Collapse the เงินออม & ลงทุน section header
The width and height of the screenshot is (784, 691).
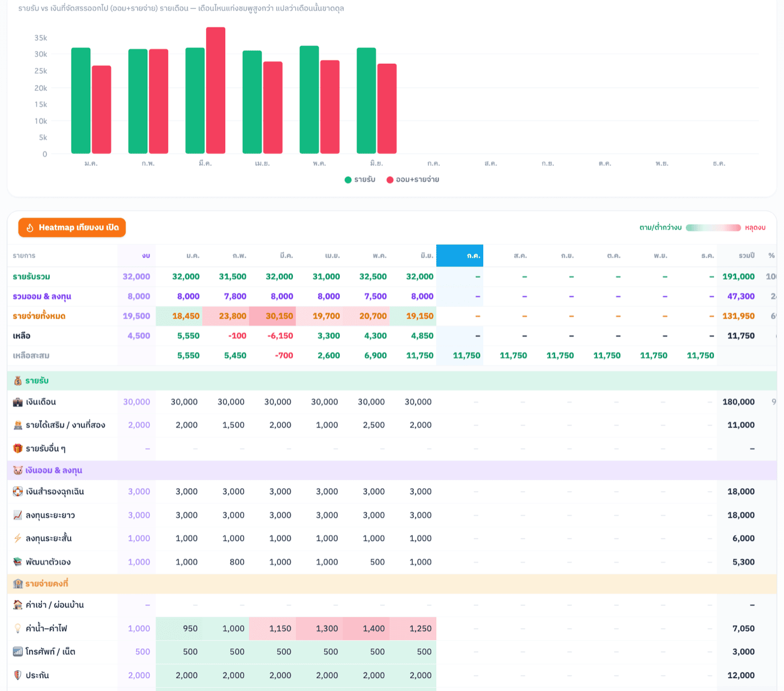[392, 470]
